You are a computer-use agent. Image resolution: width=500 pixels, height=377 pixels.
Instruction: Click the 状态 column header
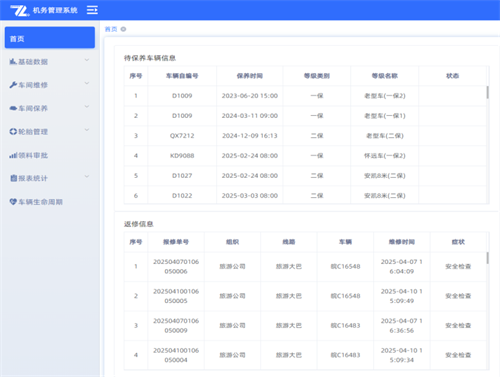pyautogui.click(x=452, y=76)
